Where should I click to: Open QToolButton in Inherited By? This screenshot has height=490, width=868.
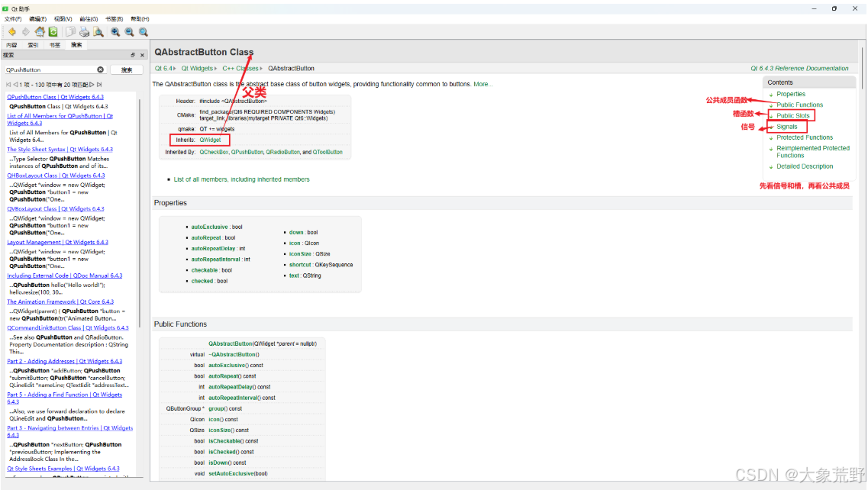point(328,152)
